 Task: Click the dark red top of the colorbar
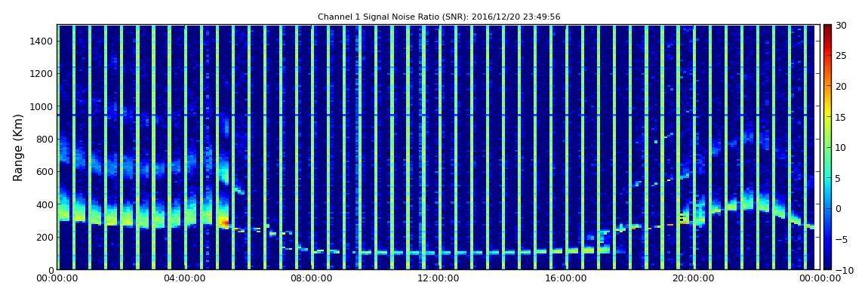(827, 29)
